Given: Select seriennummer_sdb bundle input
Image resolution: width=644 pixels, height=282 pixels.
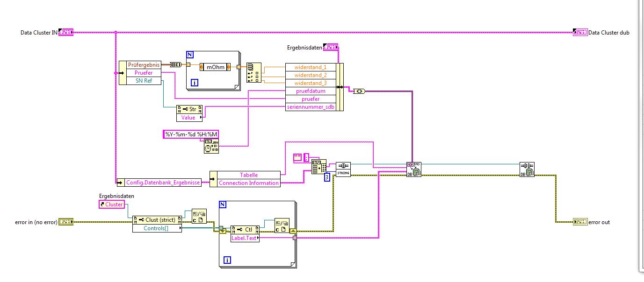Looking at the screenshot, I should (x=311, y=107).
